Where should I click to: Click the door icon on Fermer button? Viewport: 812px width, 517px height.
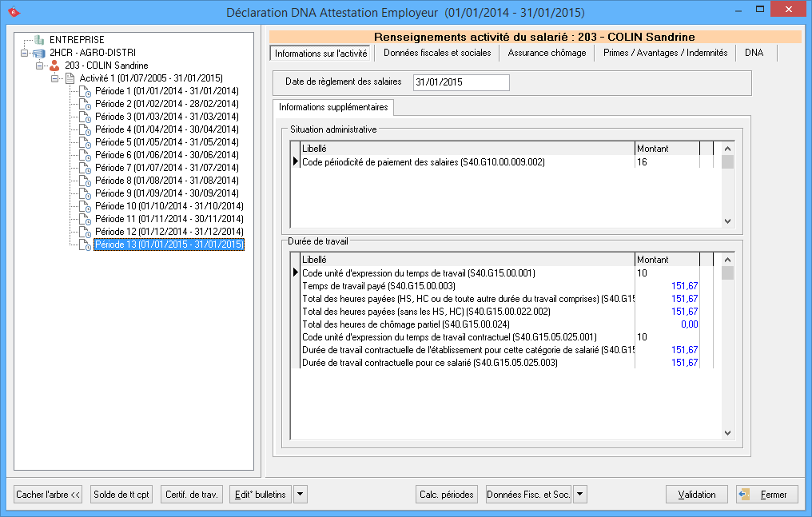(x=745, y=495)
